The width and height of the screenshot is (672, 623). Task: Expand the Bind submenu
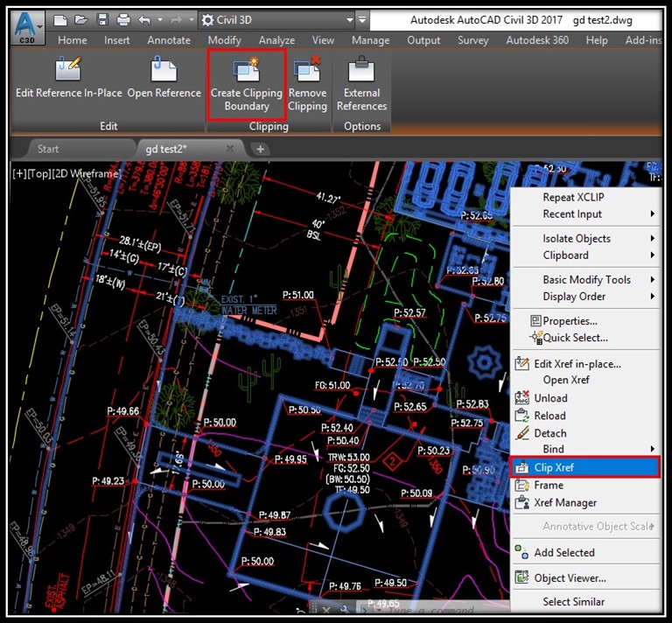pyautogui.click(x=585, y=449)
